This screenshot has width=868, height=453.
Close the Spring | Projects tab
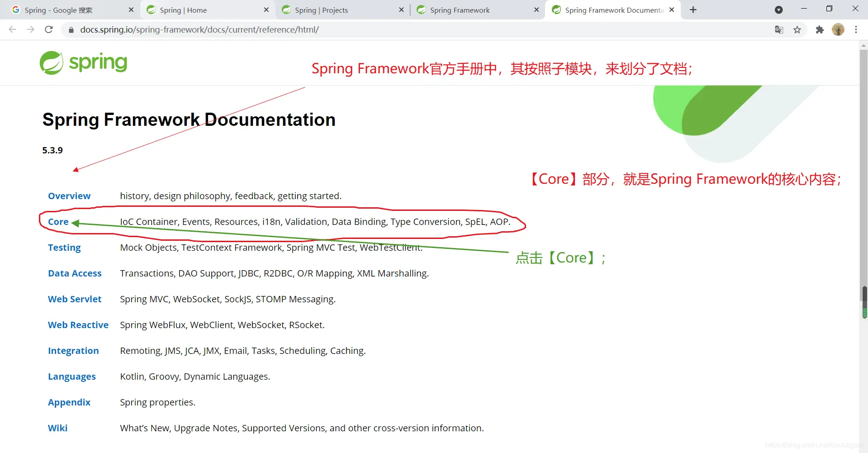click(x=401, y=10)
